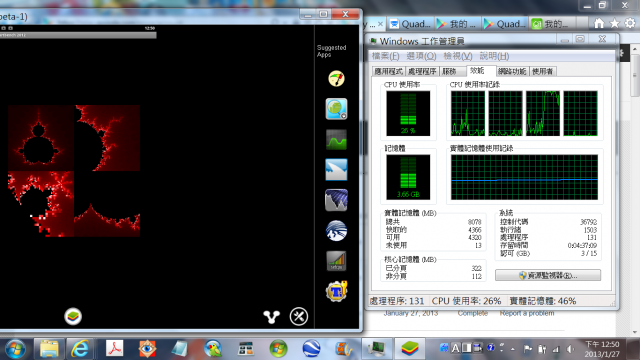The width and height of the screenshot is (640, 360).
Task: Open the orange eye image viewer taskbar icon
Action: pos(147,349)
